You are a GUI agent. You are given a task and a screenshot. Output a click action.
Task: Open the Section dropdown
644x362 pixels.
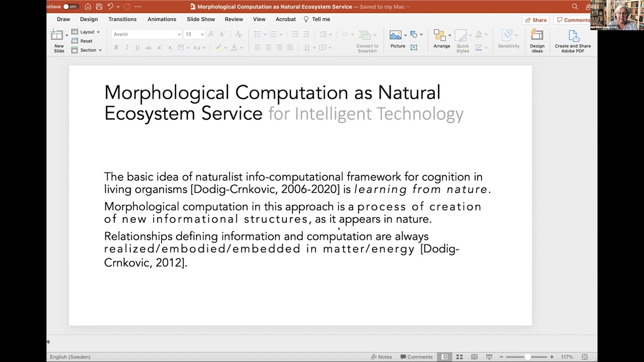[x=87, y=50]
